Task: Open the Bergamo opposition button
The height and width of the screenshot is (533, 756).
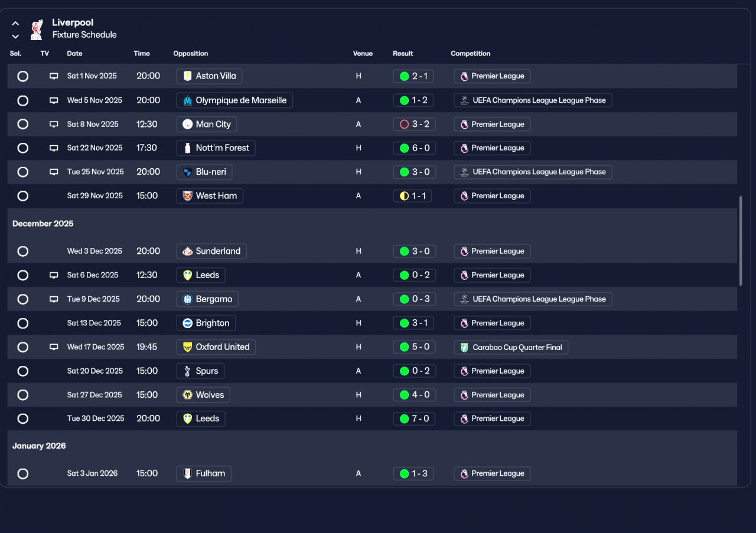Action: tap(207, 299)
